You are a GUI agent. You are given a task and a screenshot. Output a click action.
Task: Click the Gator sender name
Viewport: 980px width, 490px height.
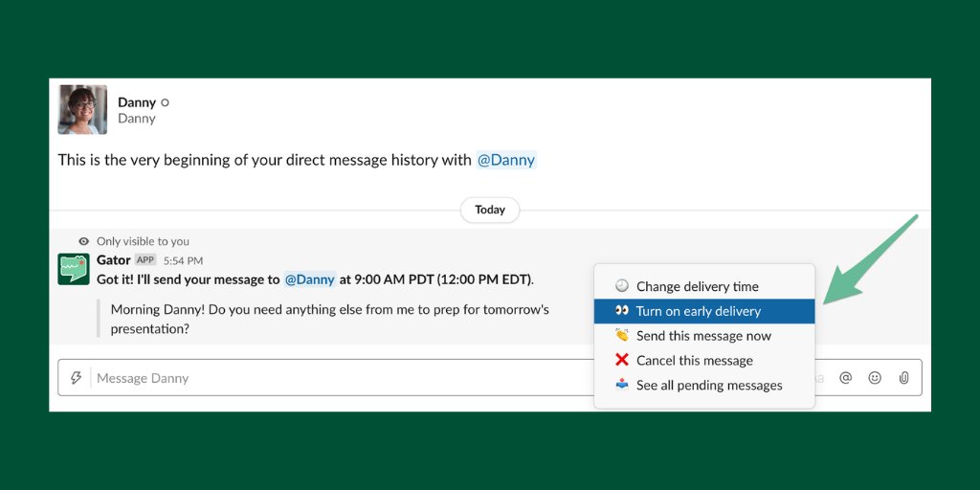tap(114, 260)
